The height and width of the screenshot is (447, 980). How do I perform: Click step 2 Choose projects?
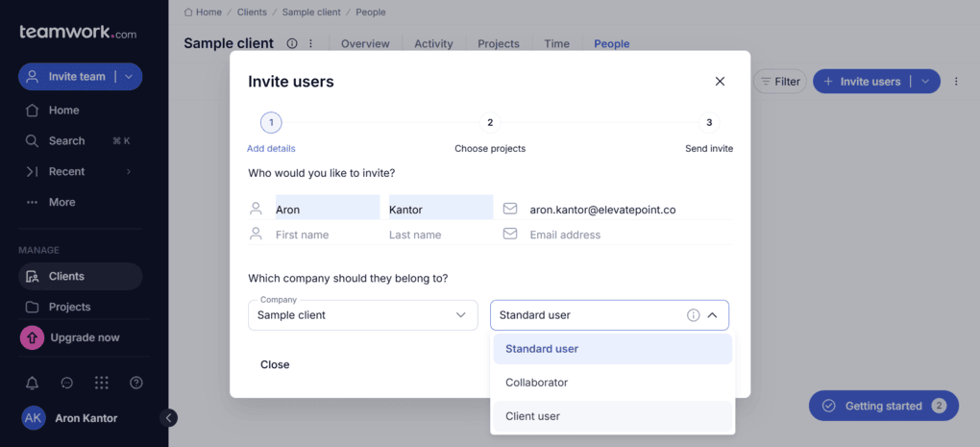490,134
